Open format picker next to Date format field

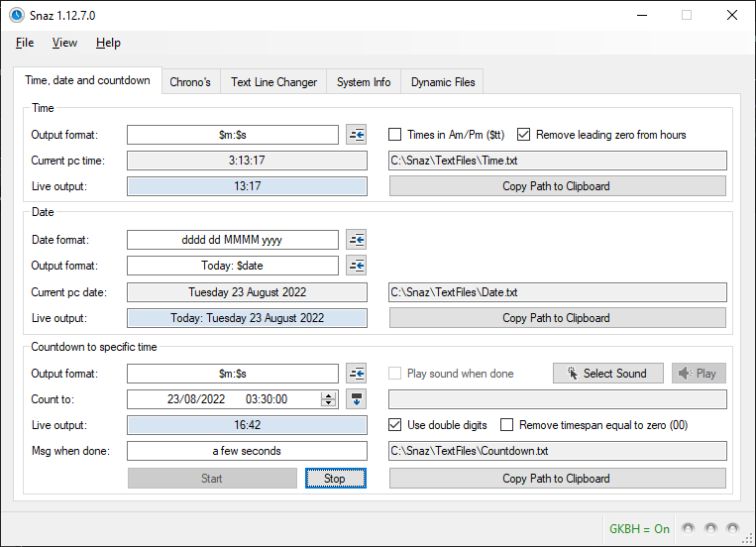pos(357,240)
